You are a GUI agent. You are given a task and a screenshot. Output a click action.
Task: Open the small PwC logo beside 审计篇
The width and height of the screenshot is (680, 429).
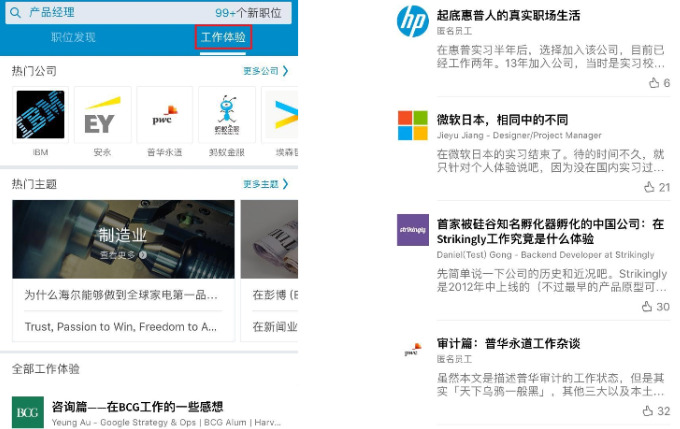click(413, 349)
